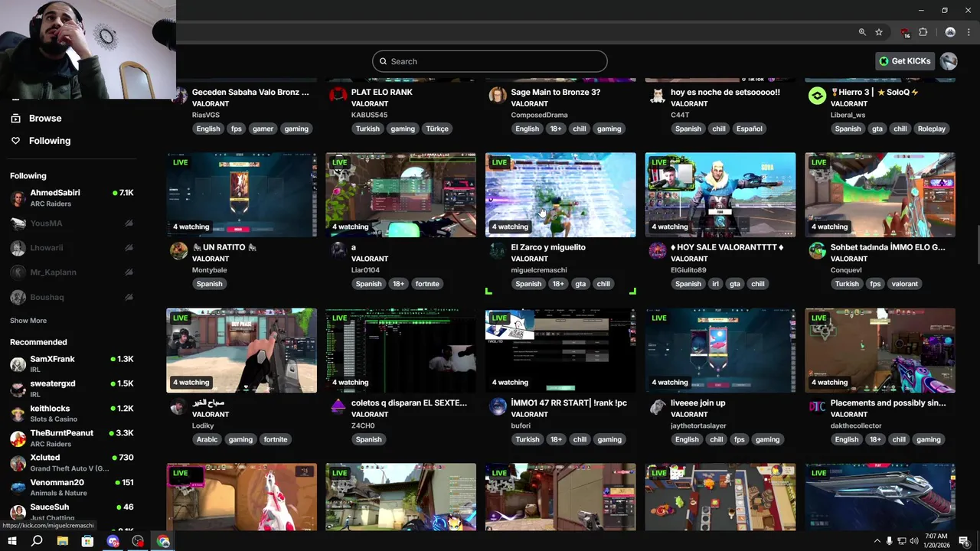This screenshot has height=551, width=980.
Task: Click the Search field
Action: click(x=490, y=61)
